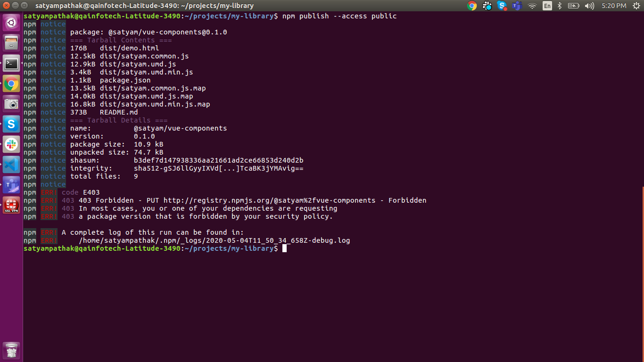Open the Files manager in the dock
This screenshot has width=644, height=362.
tap(11, 43)
